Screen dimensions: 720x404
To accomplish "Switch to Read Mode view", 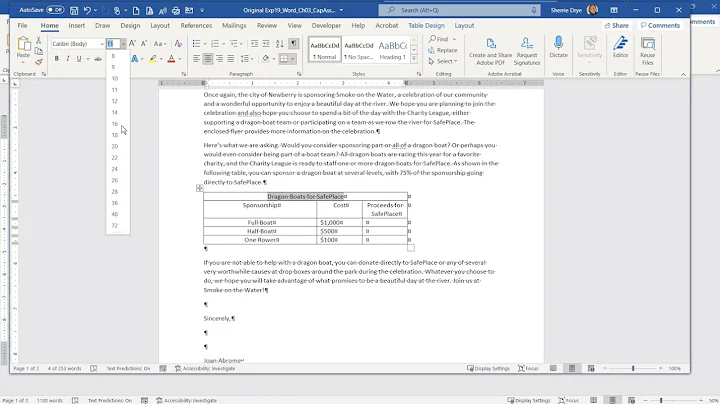I will (553, 368).
